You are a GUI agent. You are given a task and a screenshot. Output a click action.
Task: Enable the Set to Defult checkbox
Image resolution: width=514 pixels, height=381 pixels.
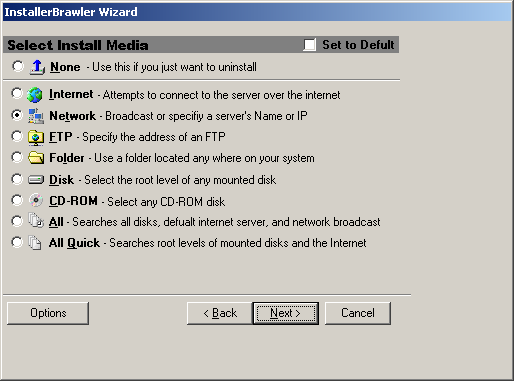(309, 45)
